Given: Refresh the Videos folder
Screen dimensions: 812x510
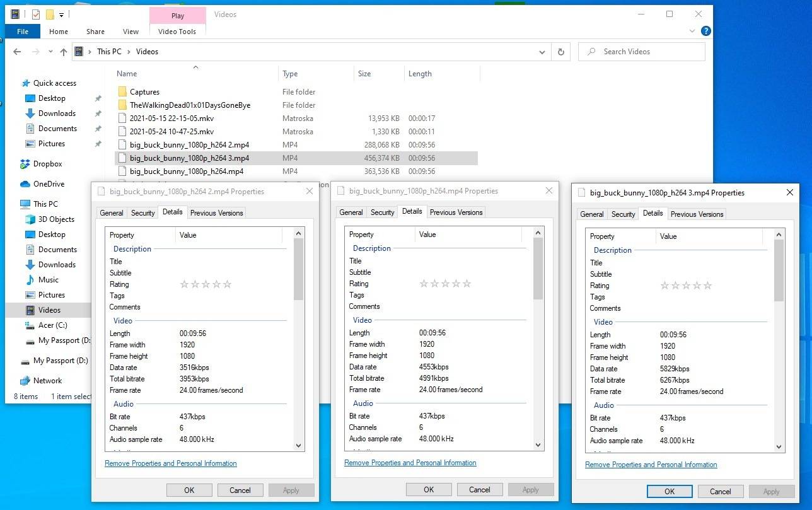Looking at the screenshot, I should coord(561,52).
